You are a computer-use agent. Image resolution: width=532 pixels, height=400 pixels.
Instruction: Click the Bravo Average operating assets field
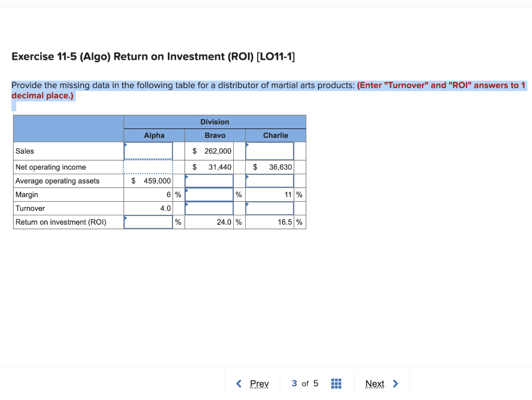pos(209,181)
